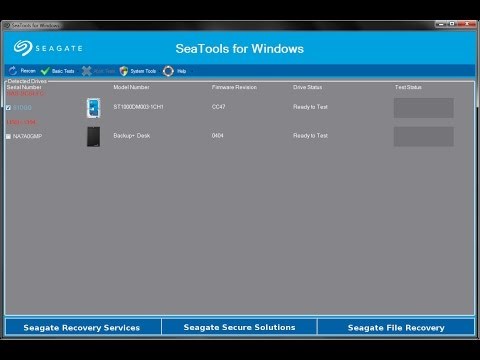Close the SeaTools window

click(466, 24)
